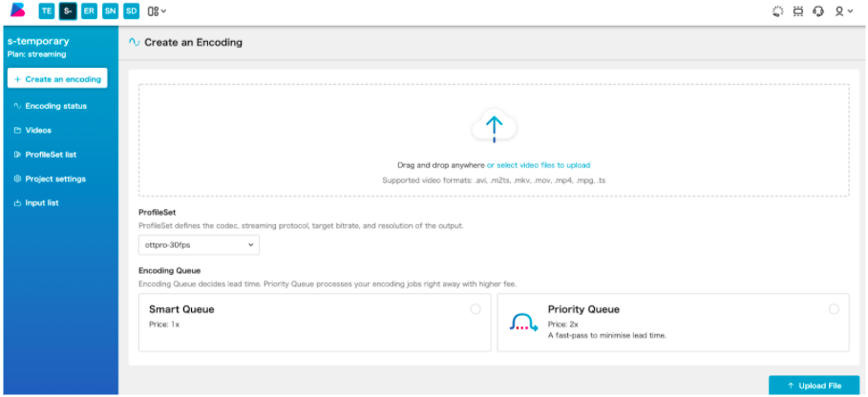Click the cloud upload arrow icon
This screenshot has height=397, width=868.
tap(494, 126)
